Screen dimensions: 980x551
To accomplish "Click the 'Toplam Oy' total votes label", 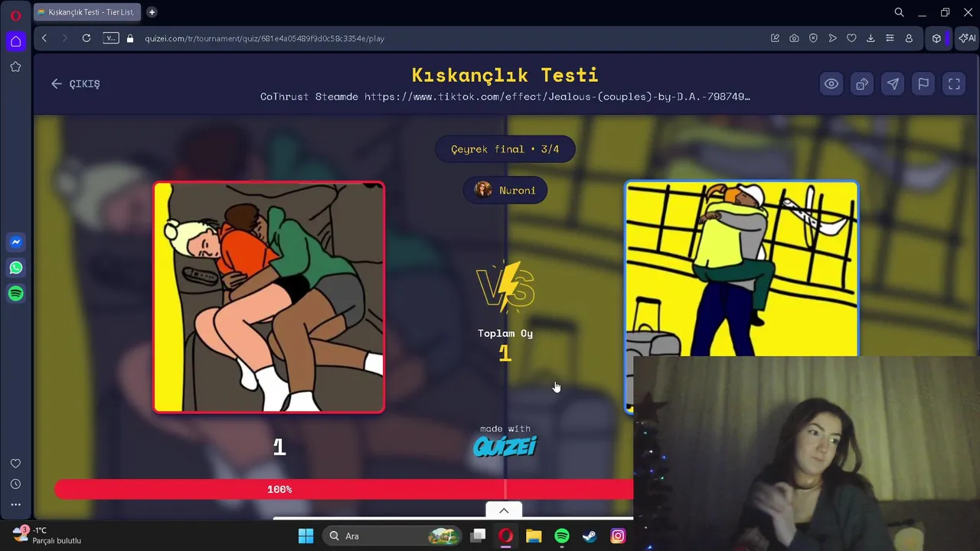I will [x=505, y=334].
